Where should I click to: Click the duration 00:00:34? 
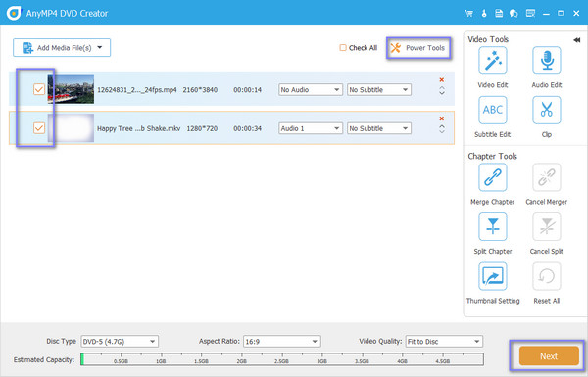click(248, 128)
